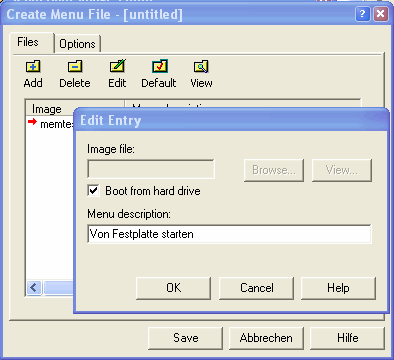Click the Edit entry icon
394x360 pixels.
click(x=117, y=66)
